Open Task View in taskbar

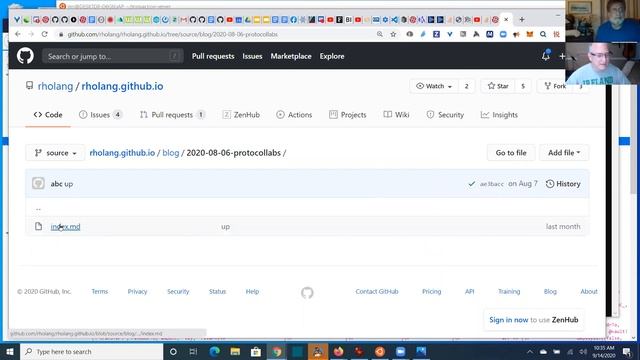[193, 351]
